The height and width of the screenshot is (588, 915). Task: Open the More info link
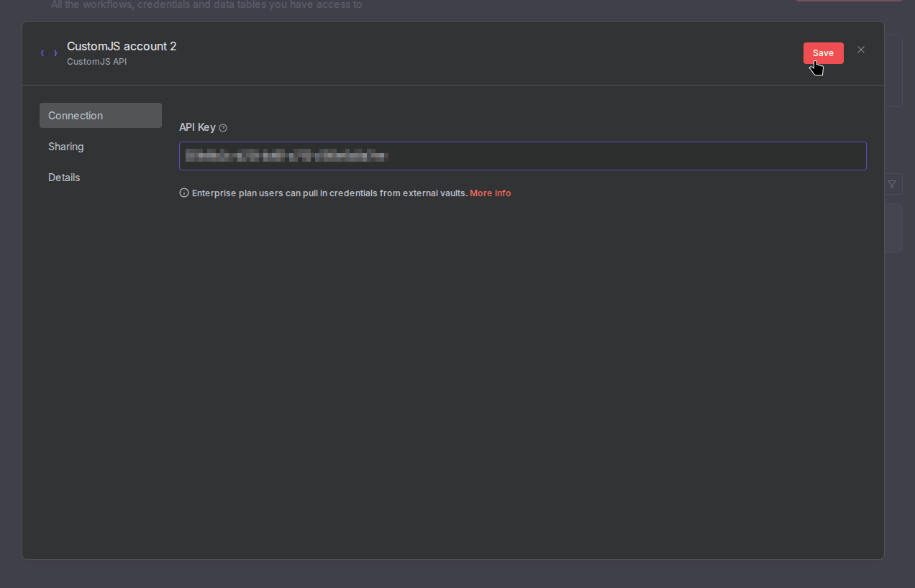[491, 193]
